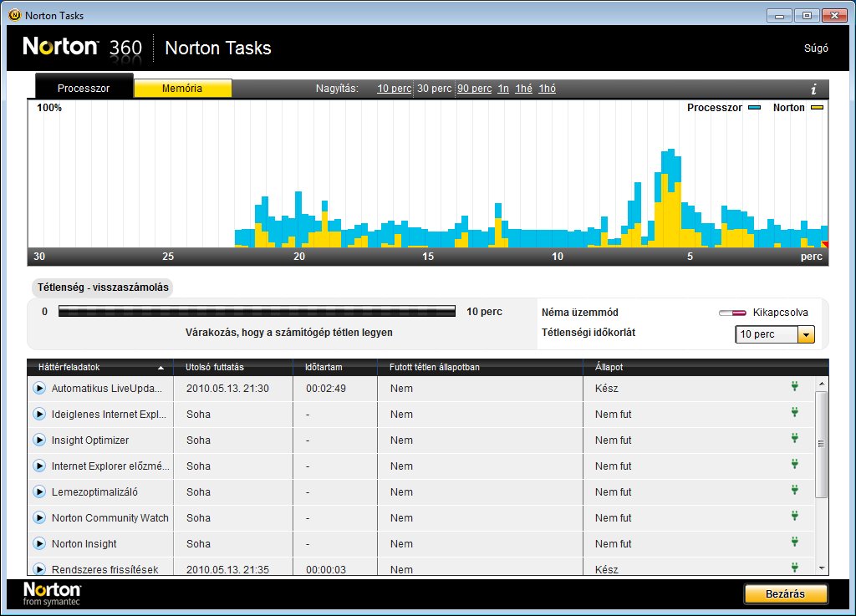The height and width of the screenshot is (616, 856).
Task: Toggle the Néma üzemmód switch
Action: tap(732, 313)
